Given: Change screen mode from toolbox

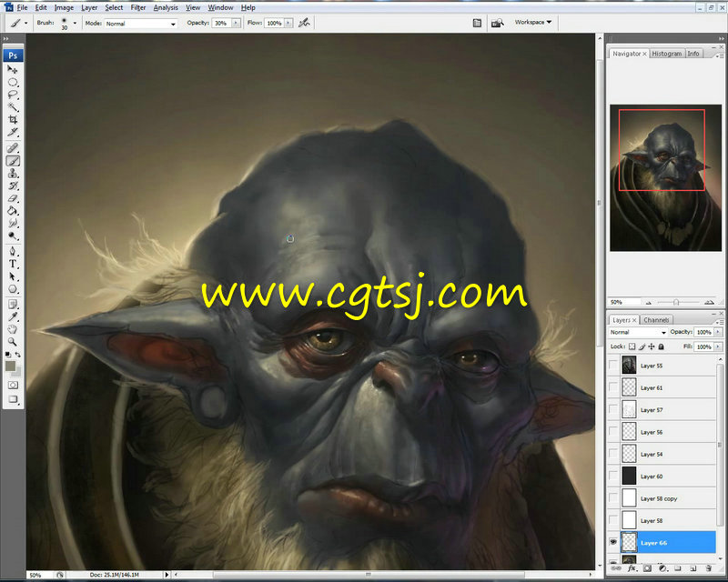Looking at the screenshot, I should click(x=13, y=399).
